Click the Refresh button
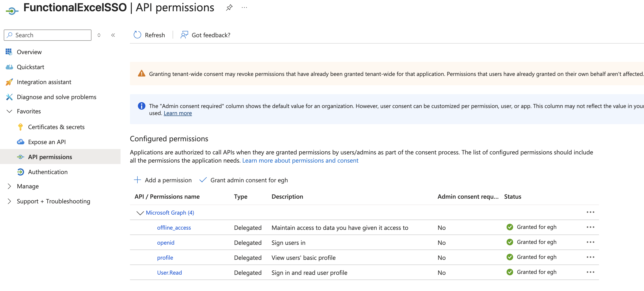 (x=149, y=35)
